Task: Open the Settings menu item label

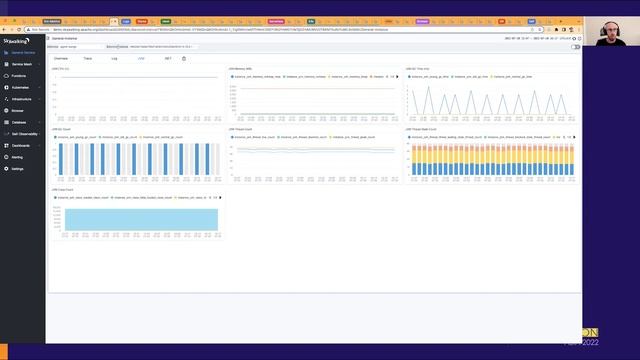Action: point(18,169)
